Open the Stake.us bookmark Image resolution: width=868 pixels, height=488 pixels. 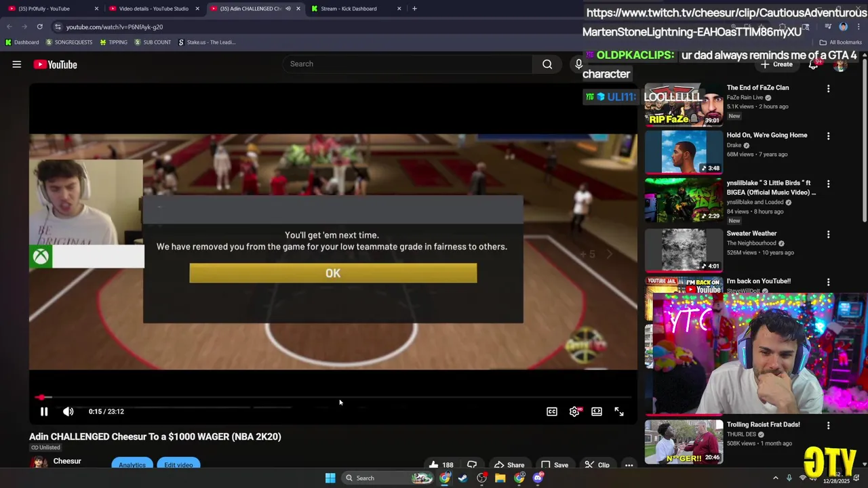pyautogui.click(x=207, y=42)
